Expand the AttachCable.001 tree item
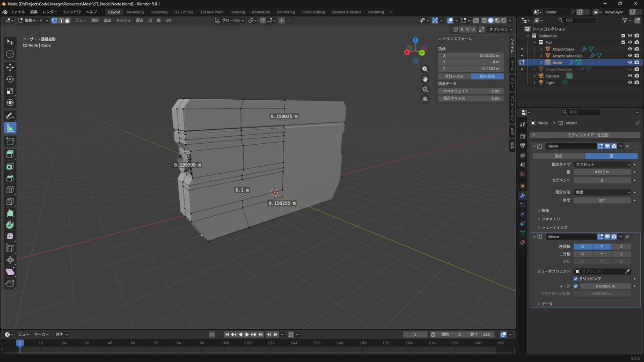This screenshot has width=644, height=362. (x=541, y=56)
